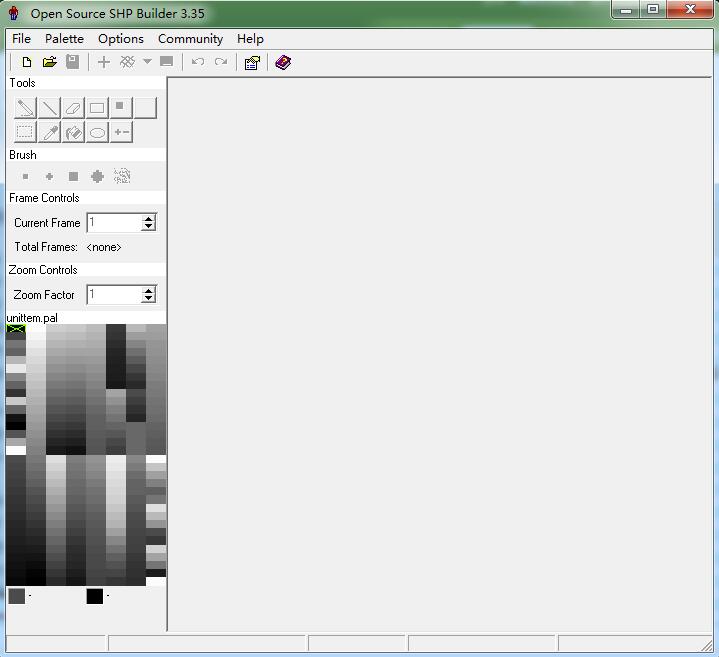Select the Line tool
The width and height of the screenshot is (719, 657).
click(49, 108)
